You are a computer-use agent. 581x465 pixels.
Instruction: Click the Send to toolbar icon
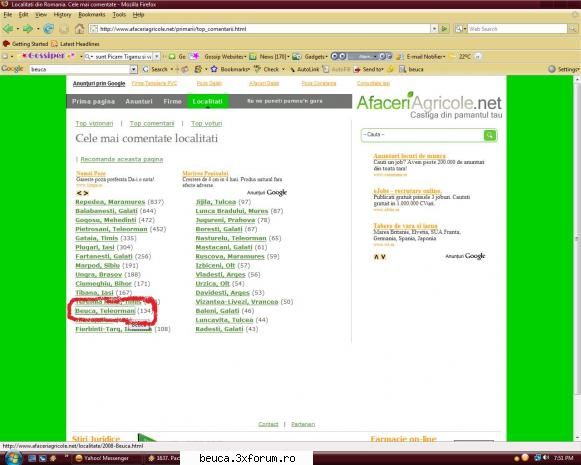[357, 69]
